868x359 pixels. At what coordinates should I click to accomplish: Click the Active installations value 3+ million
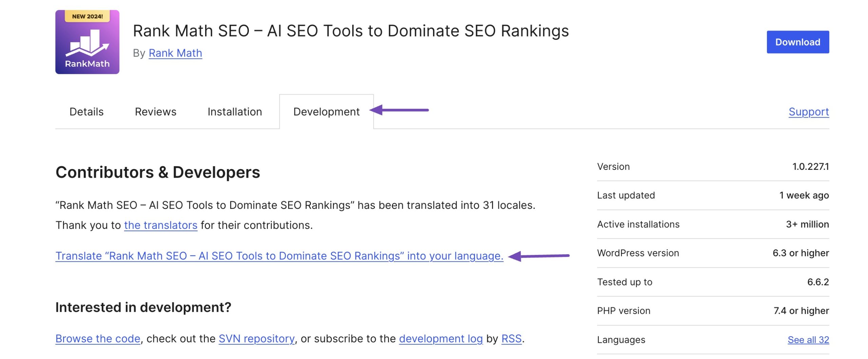click(807, 224)
